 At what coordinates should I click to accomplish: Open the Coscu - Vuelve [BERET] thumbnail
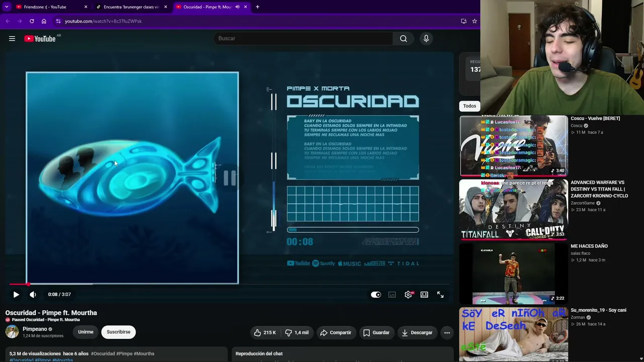coord(514,146)
